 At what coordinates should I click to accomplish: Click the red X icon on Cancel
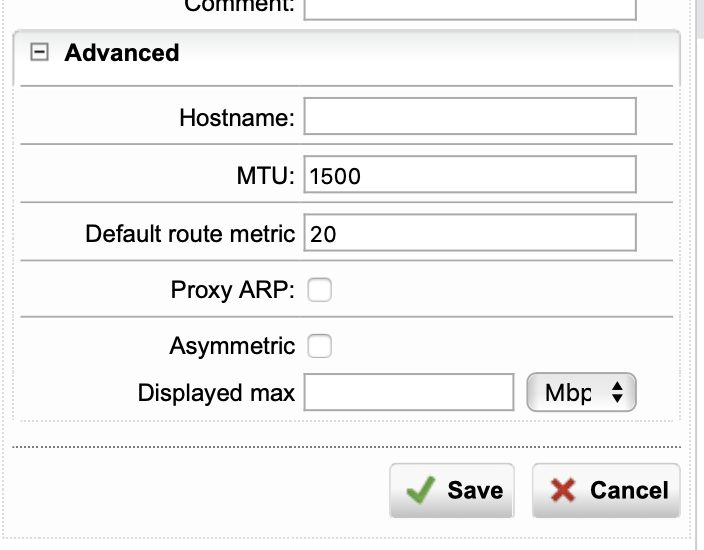[x=563, y=490]
